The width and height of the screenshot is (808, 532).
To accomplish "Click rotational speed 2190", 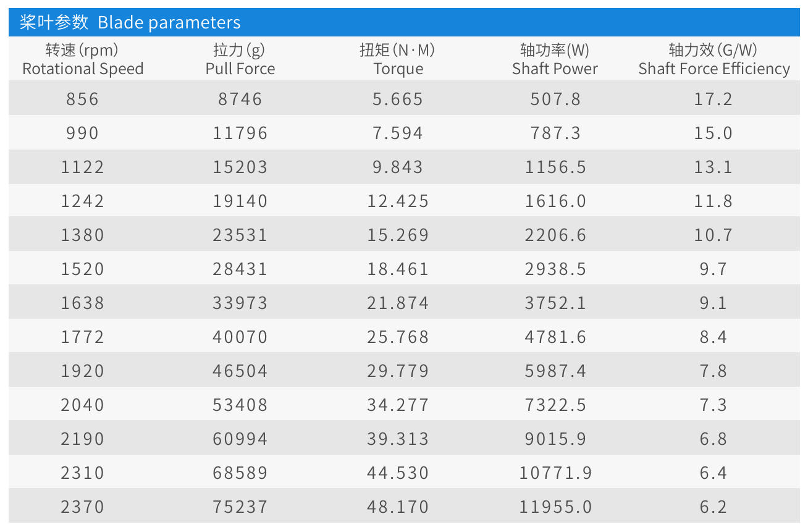I will click(x=83, y=439).
